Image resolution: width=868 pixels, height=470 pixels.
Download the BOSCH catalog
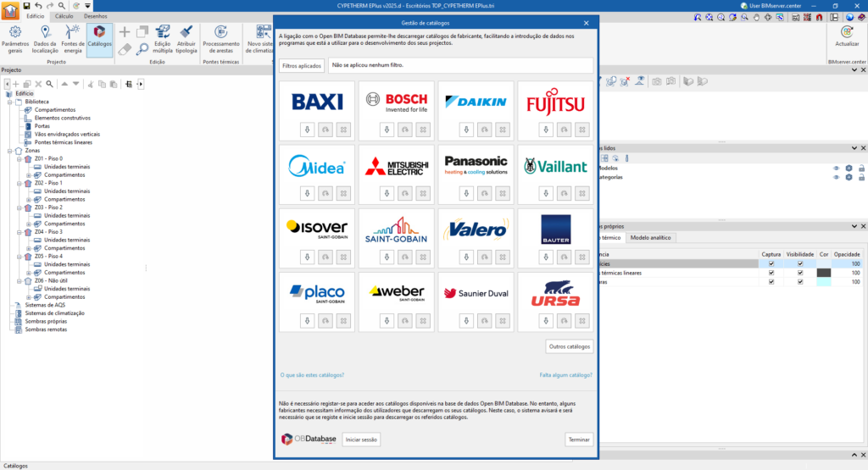coord(387,130)
